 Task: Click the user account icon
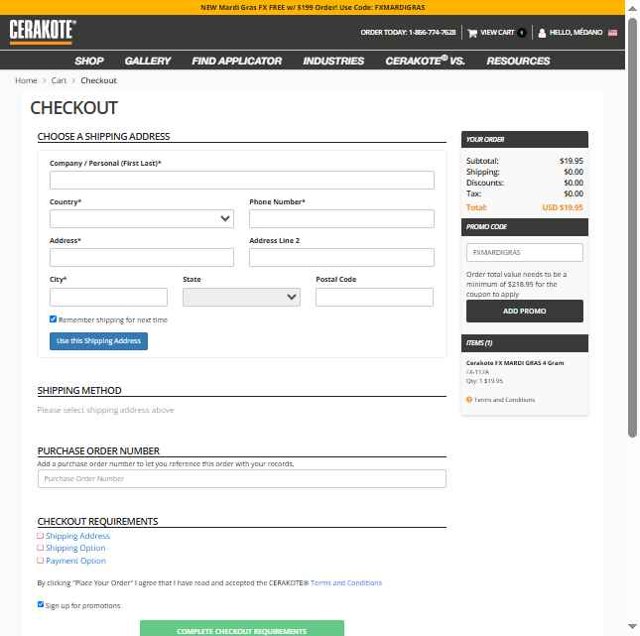[x=542, y=33]
